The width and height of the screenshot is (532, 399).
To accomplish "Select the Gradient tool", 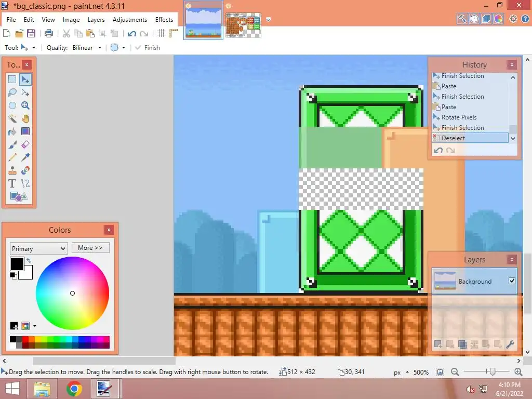I will pyautogui.click(x=25, y=131).
